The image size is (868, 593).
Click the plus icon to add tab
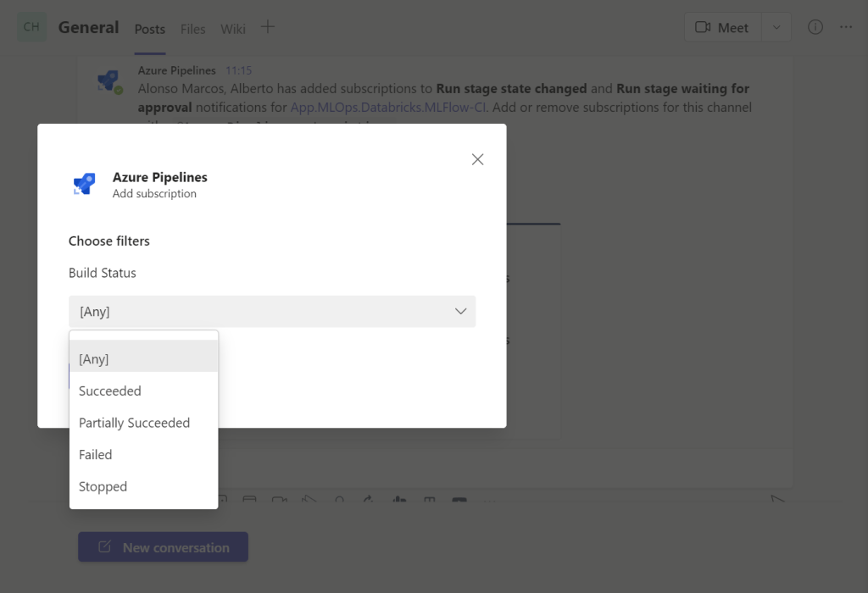pyautogui.click(x=267, y=27)
